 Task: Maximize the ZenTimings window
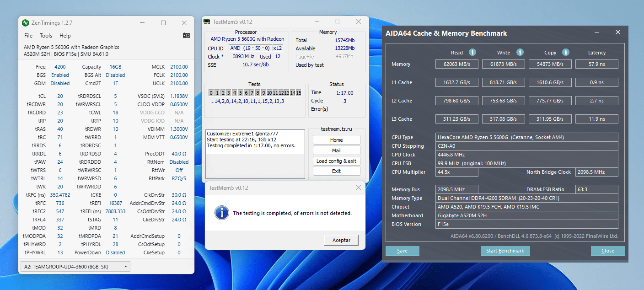[163, 23]
